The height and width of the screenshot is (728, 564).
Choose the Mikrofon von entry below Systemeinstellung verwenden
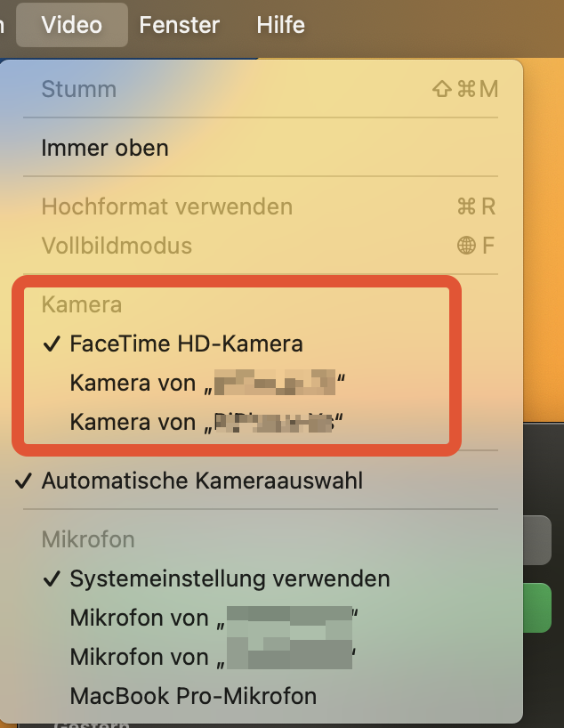click(x=214, y=618)
